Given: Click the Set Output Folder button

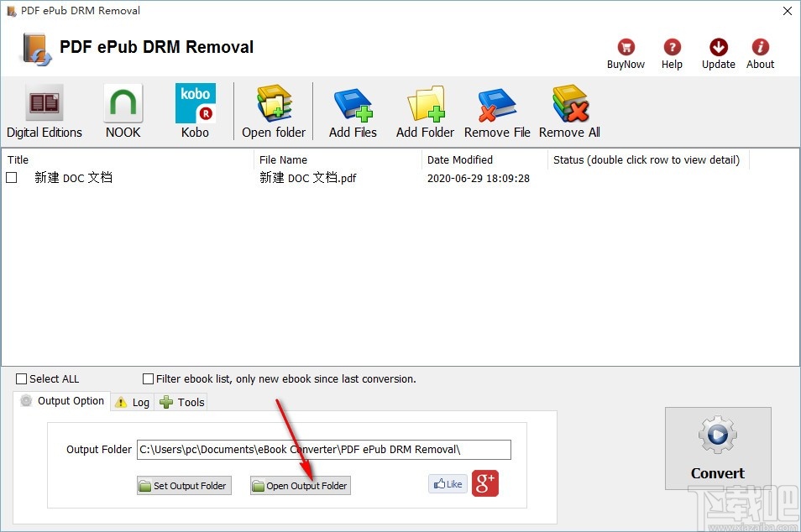Looking at the screenshot, I should pyautogui.click(x=185, y=486).
